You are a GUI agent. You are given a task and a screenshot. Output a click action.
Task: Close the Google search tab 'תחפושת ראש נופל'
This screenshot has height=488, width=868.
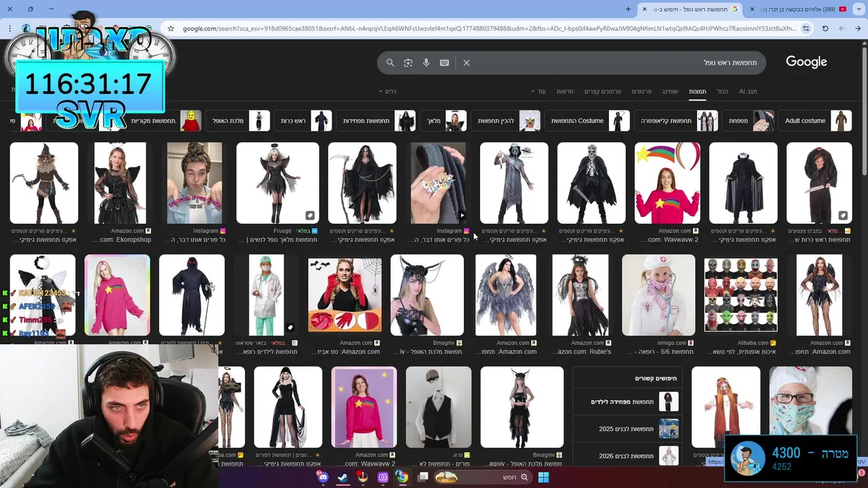pos(644,9)
